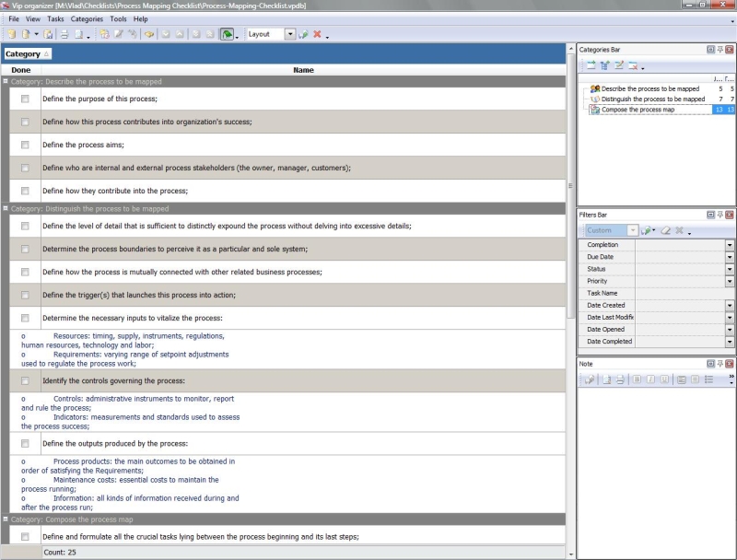Open the Tools menu
The image size is (737, 560).
118,18
